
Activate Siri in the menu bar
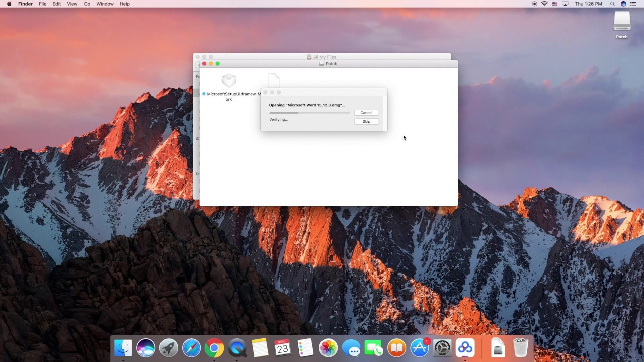click(x=623, y=4)
